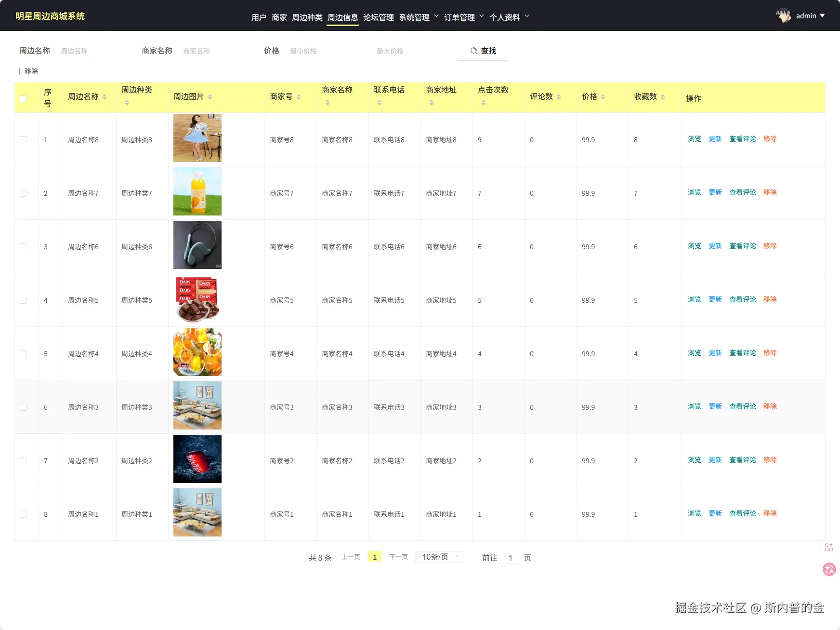The height and width of the screenshot is (630, 840).
Task: Check the row for 周边名称3
Action: pyautogui.click(x=23, y=407)
